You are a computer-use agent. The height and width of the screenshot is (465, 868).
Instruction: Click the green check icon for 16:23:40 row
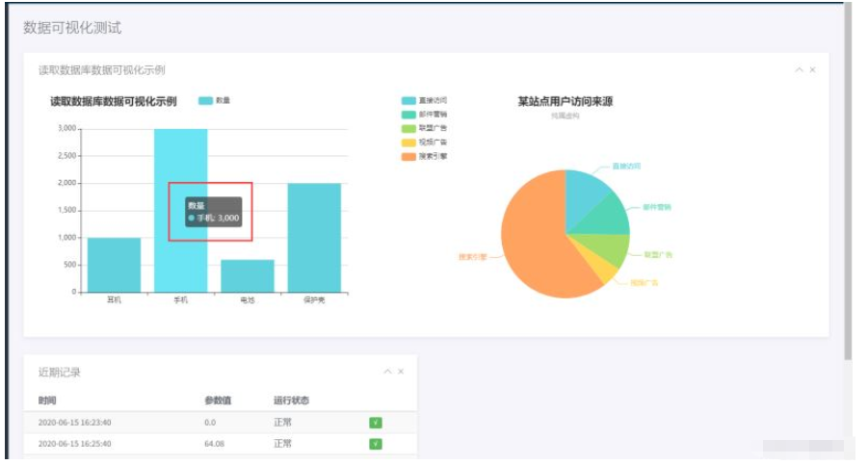pyautogui.click(x=376, y=423)
